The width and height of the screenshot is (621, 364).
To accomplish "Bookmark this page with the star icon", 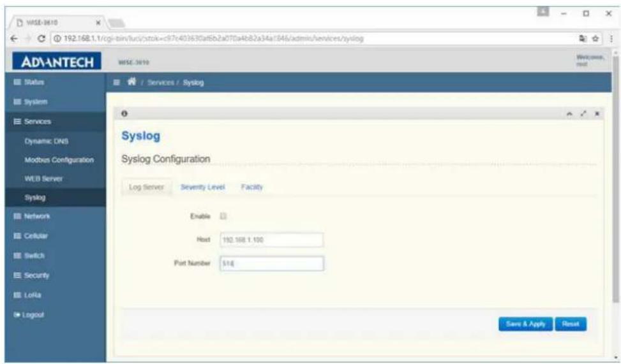I will tap(595, 38).
